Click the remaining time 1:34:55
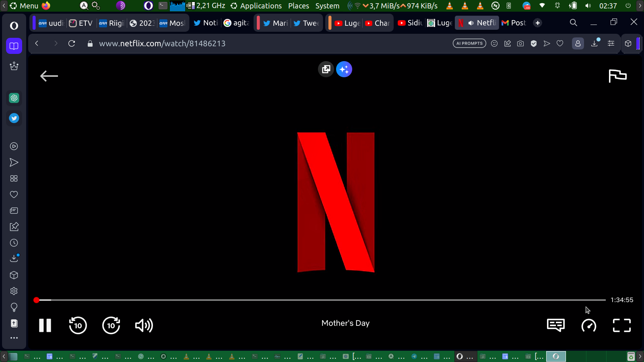 [622, 300]
